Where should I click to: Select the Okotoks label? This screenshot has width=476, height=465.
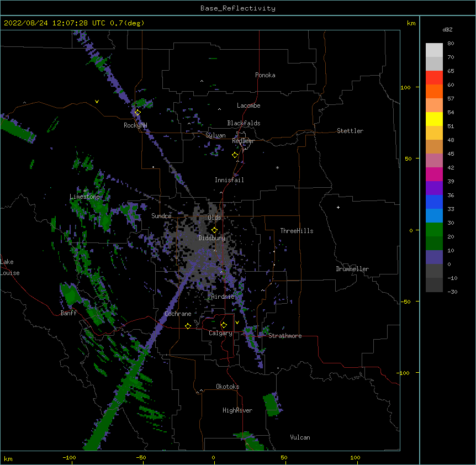pyautogui.click(x=228, y=387)
